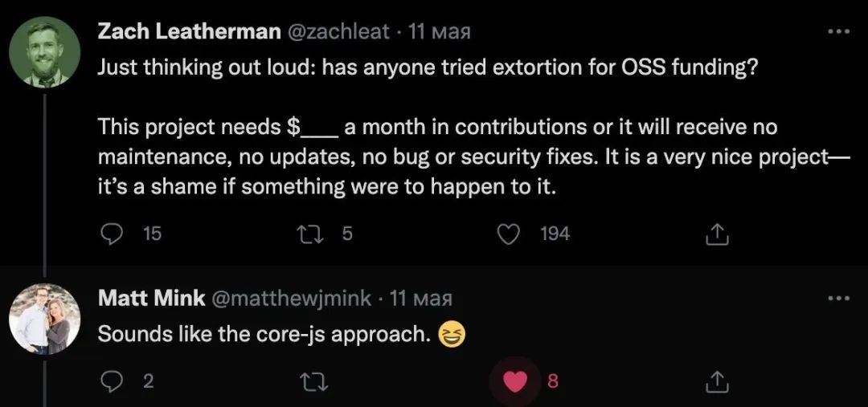The height and width of the screenshot is (407, 868).
Task: Open the @matthewjmink handle
Action: click(x=289, y=299)
